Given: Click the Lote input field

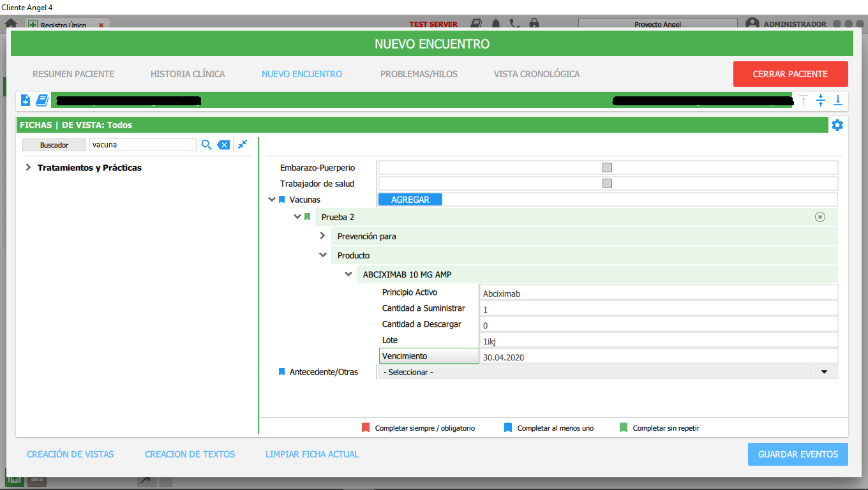Looking at the screenshot, I should (x=657, y=341).
